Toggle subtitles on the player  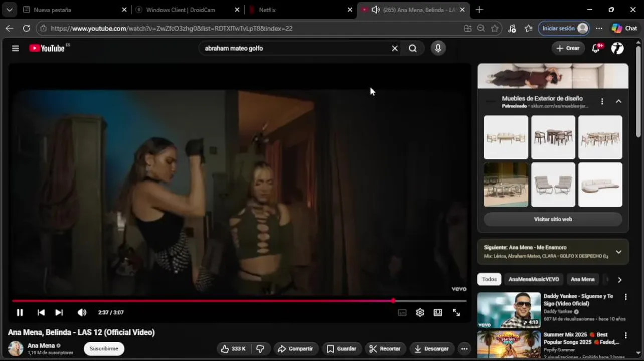coord(402,312)
